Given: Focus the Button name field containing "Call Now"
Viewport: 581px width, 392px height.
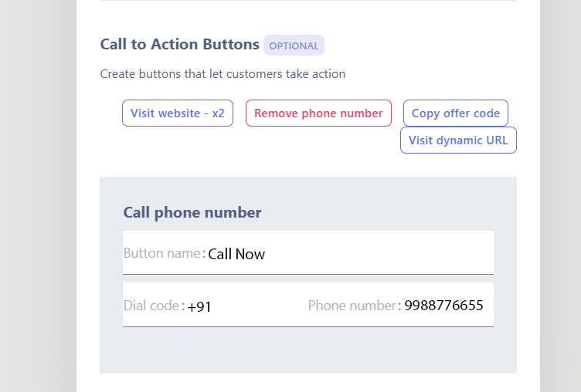Looking at the screenshot, I should click(348, 253).
